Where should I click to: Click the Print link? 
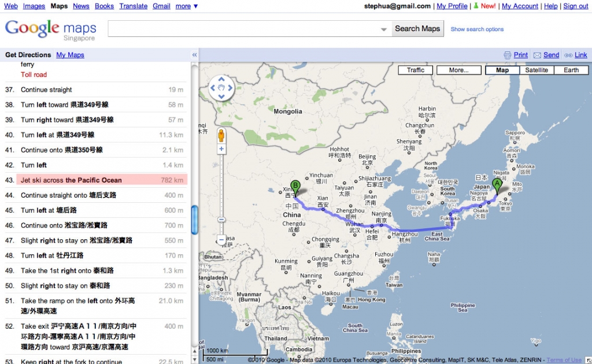coord(521,55)
